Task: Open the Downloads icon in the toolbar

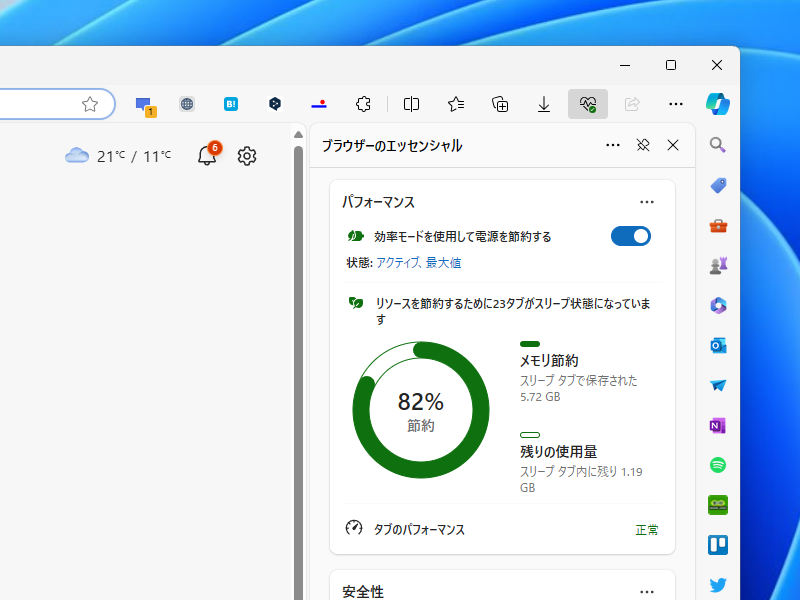Action: (x=544, y=103)
